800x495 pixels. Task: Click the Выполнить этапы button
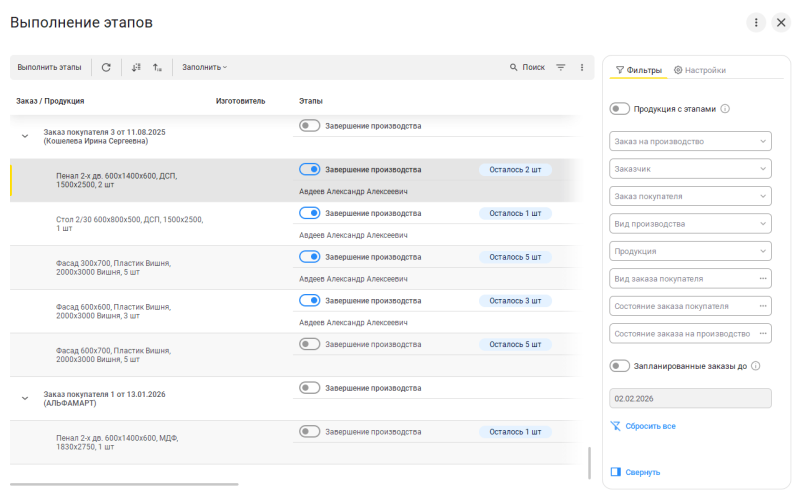(49, 67)
